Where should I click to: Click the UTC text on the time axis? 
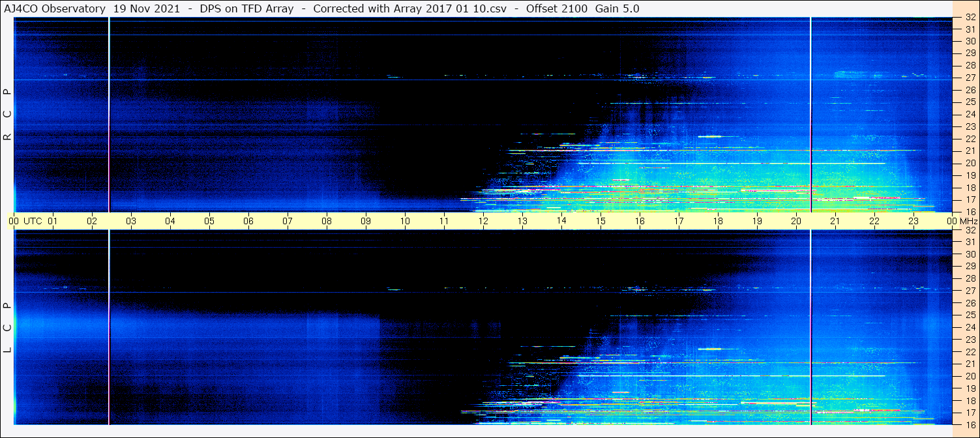click(x=33, y=221)
